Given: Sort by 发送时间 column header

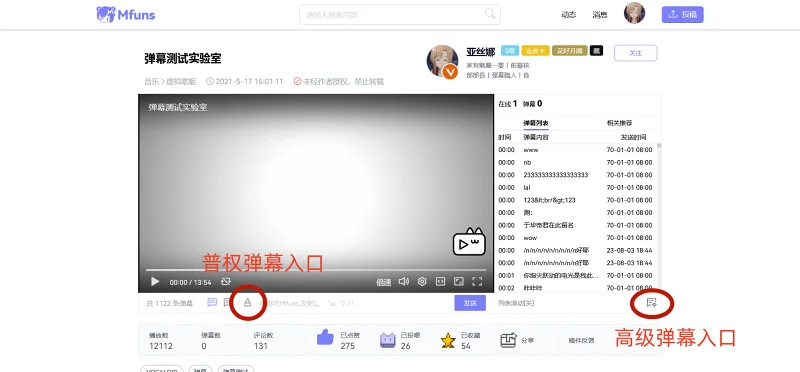Looking at the screenshot, I should [x=633, y=137].
